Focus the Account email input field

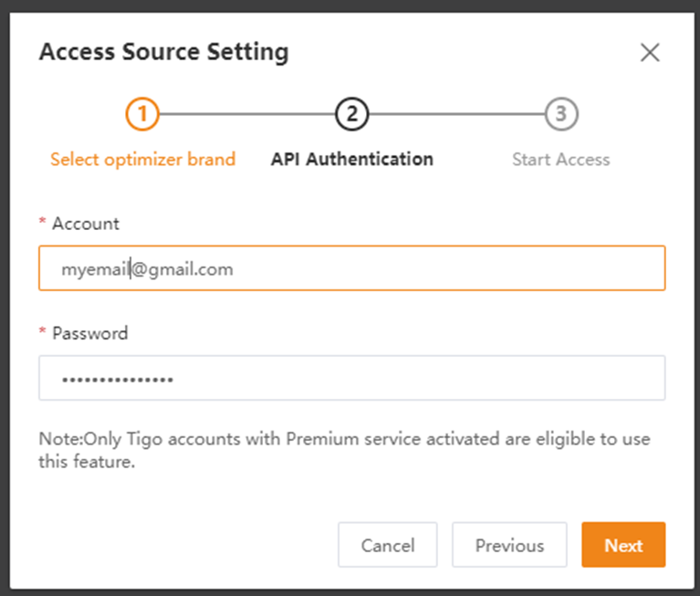pos(351,268)
